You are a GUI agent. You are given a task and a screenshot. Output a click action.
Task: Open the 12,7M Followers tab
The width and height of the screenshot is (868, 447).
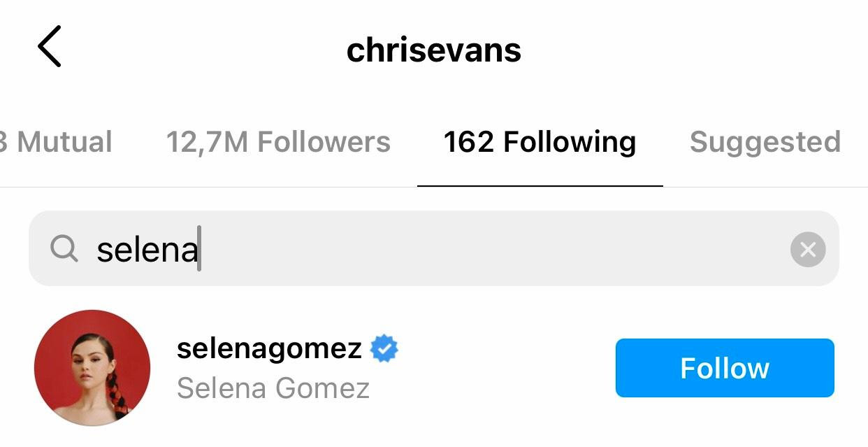coord(278,142)
